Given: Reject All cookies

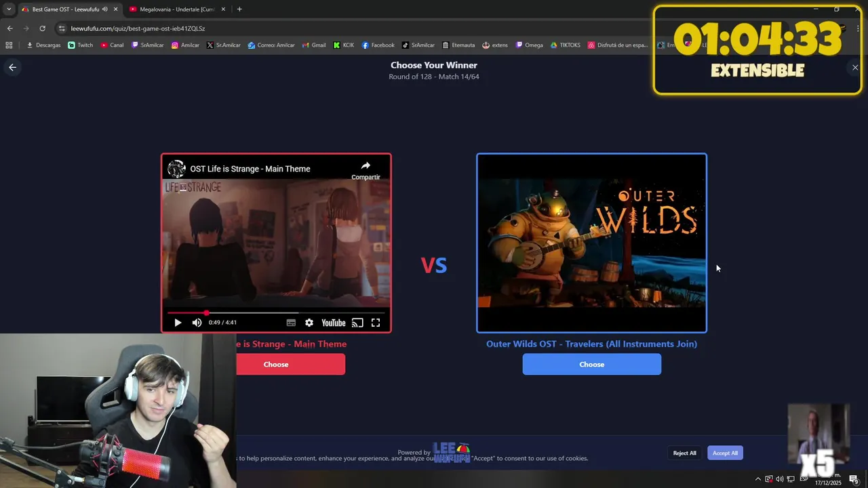Looking at the screenshot, I should coord(684,453).
